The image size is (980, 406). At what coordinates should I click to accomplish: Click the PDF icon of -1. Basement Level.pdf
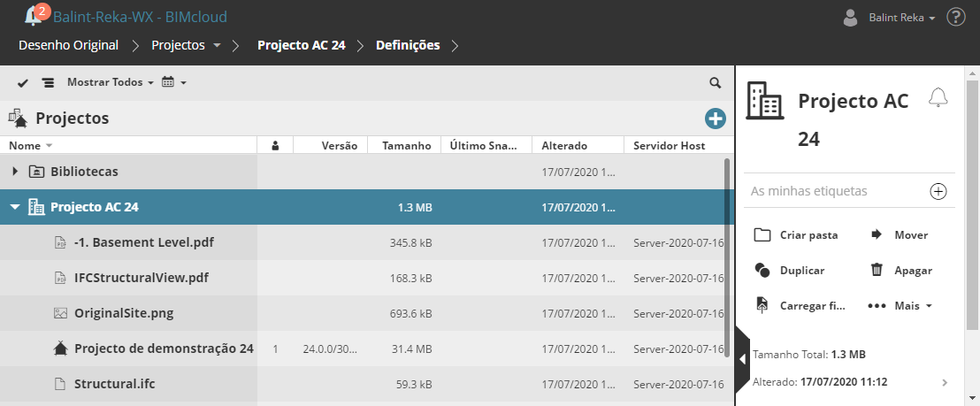(61, 242)
